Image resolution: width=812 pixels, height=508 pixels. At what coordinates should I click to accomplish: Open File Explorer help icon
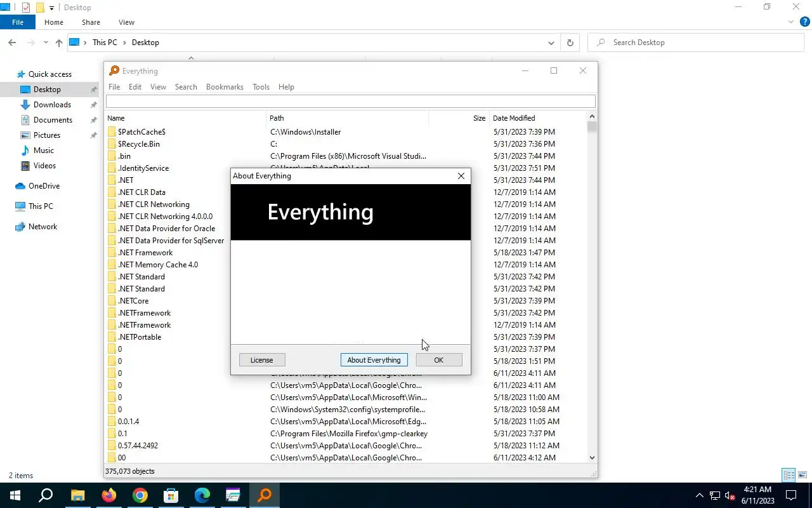point(805,22)
